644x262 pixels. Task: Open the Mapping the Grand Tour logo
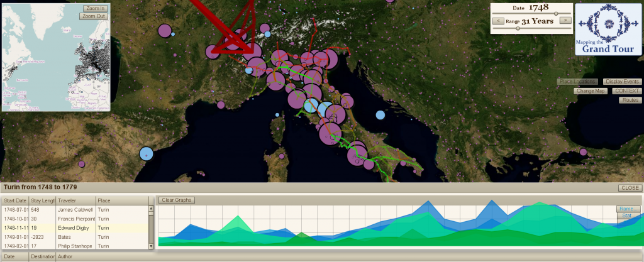coord(608,30)
